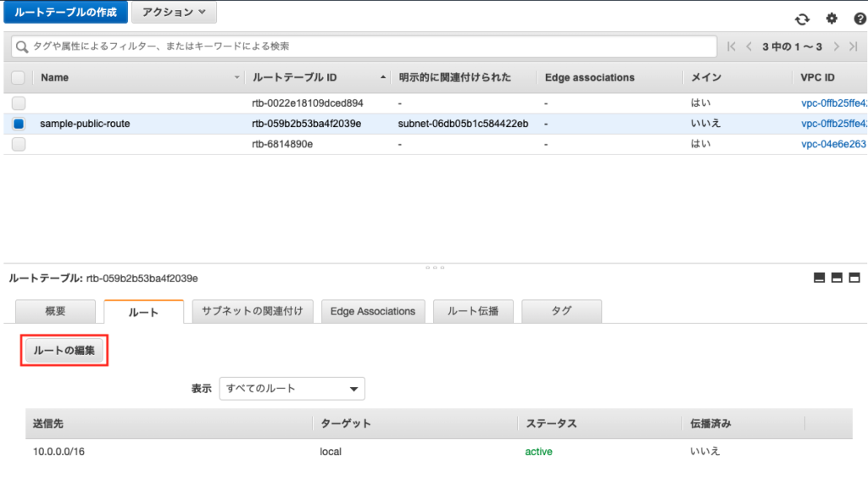The height and width of the screenshot is (477, 868).
Task: Expand the すべてのルート filter dropdown
Action: click(x=292, y=389)
